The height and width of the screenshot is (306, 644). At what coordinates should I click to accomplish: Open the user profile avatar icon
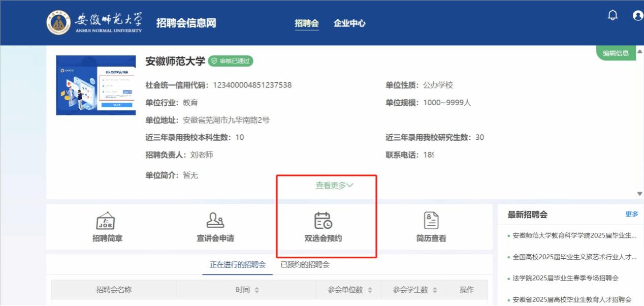pos(638,16)
